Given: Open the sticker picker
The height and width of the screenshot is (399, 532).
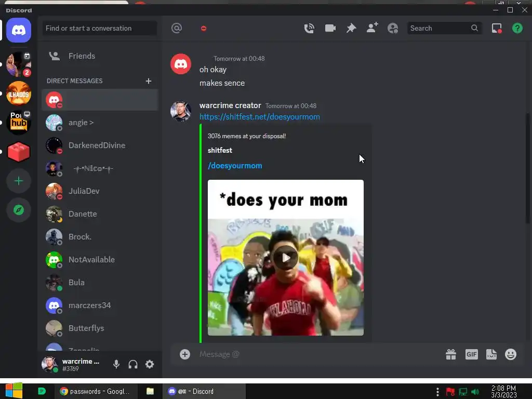Looking at the screenshot, I should tap(491, 354).
